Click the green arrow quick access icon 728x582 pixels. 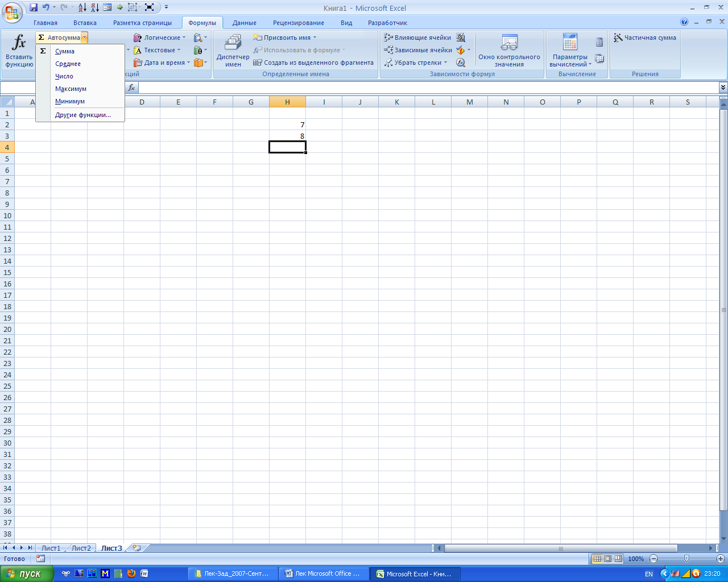pyautogui.click(x=119, y=7)
